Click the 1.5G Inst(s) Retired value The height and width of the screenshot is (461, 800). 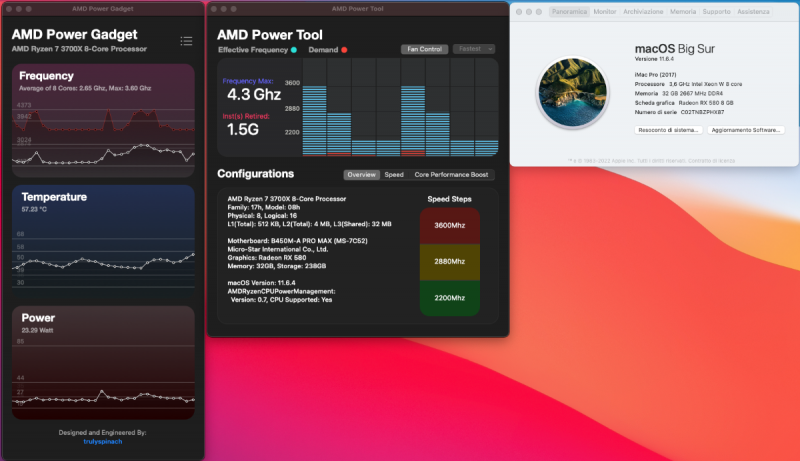(x=243, y=130)
